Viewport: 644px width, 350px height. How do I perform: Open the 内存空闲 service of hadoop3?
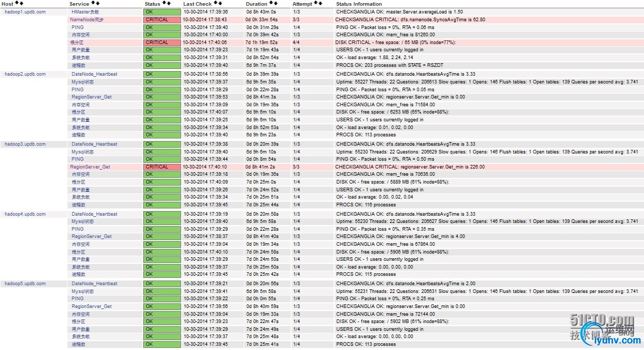pyautogui.click(x=80, y=174)
